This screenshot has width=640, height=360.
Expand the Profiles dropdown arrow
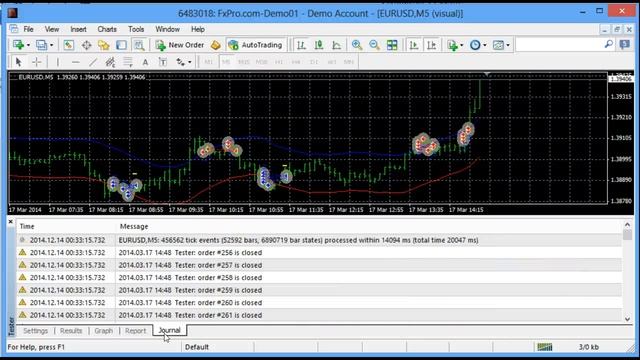coord(51,45)
